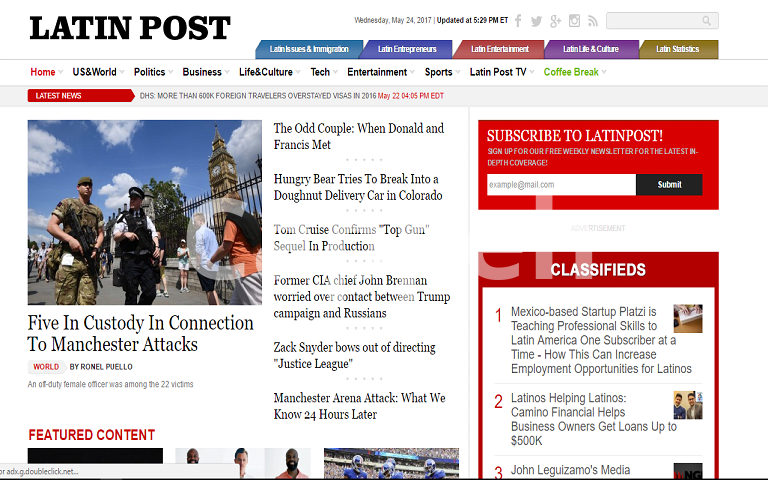Open the Sports menu item
The width and height of the screenshot is (768, 480).
coord(438,72)
